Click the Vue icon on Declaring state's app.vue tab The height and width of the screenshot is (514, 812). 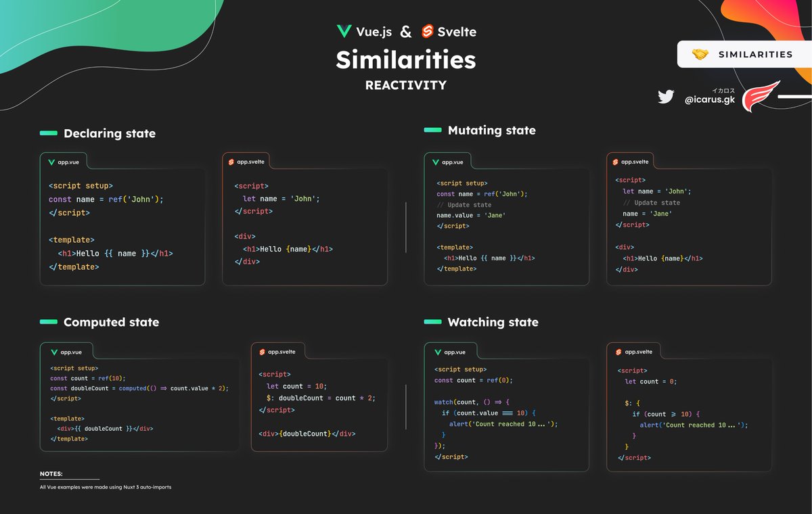pyautogui.click(x=51, y=162)
